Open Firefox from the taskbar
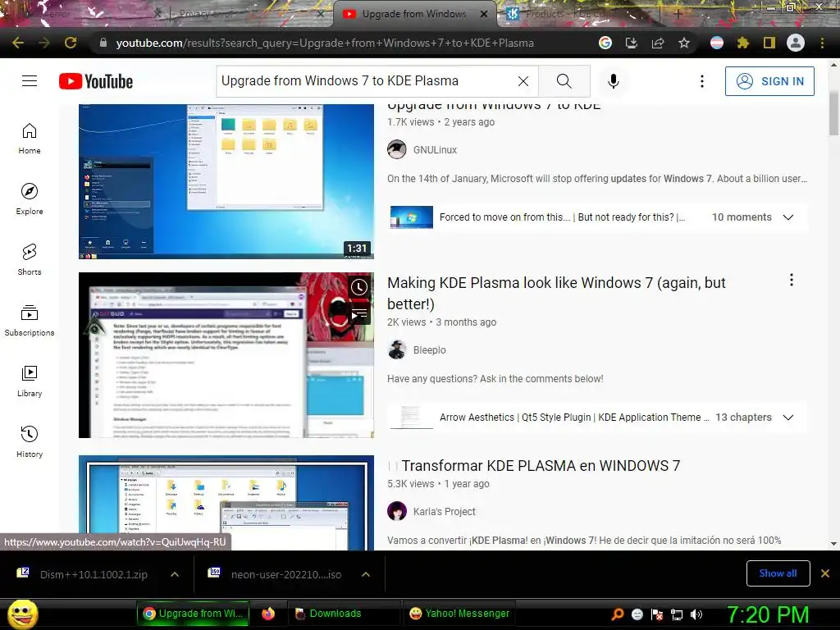The width and height of the screenshot is (840, 630). [x=268, y=614]
